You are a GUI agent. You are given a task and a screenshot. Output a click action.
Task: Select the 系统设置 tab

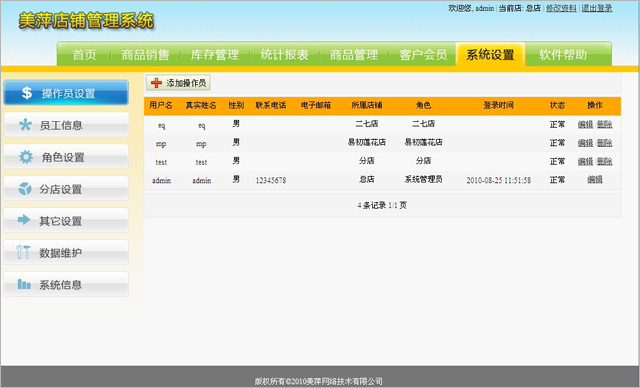click(x=490, y=54)
